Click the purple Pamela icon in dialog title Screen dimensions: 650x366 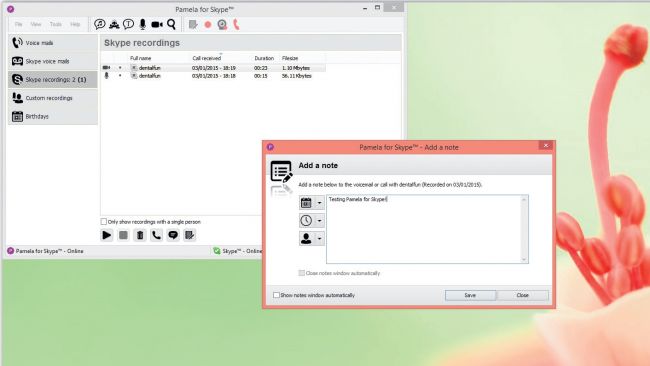click(270, 147)
